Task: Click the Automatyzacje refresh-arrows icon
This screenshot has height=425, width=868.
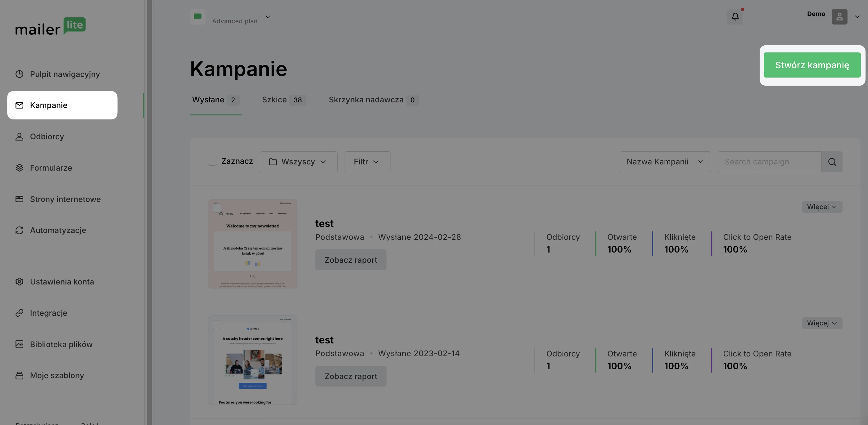Action: coord(19,230)
